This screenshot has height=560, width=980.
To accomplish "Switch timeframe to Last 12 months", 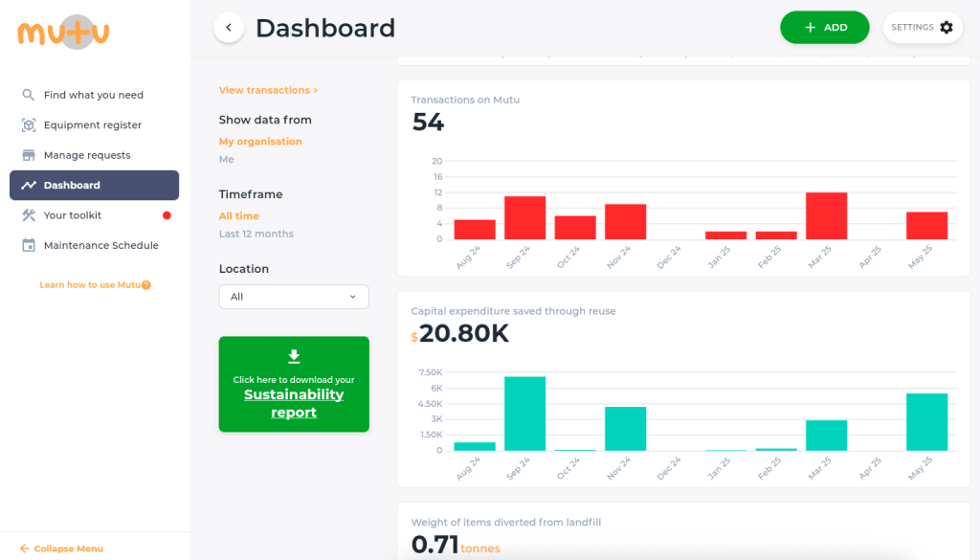I will 256,234.
